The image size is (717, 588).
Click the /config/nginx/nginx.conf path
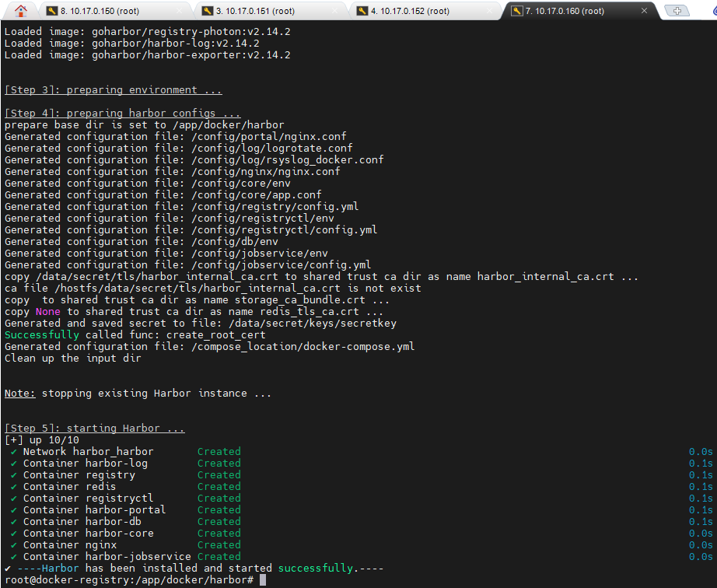pos(266,171)
